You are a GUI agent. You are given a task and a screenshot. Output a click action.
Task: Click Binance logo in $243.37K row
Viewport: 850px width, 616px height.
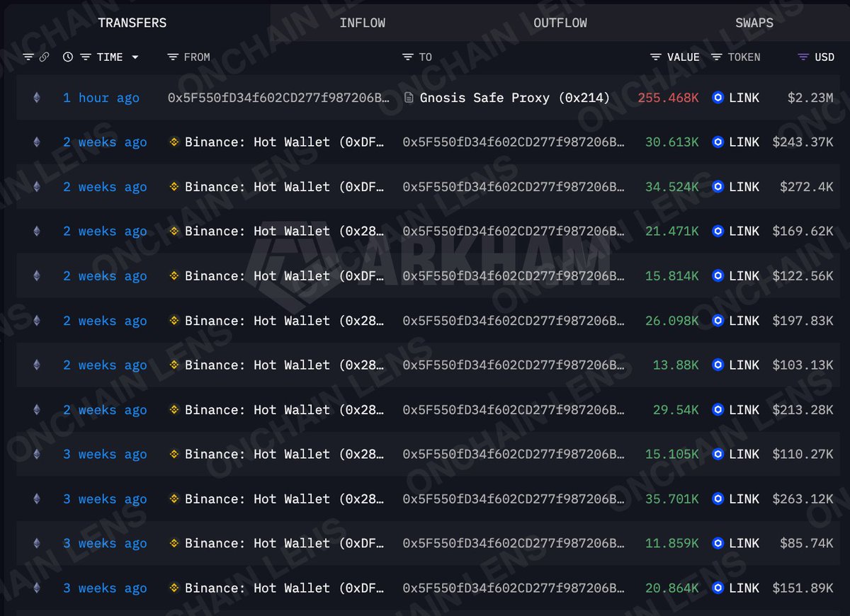[x=174, y=142]
